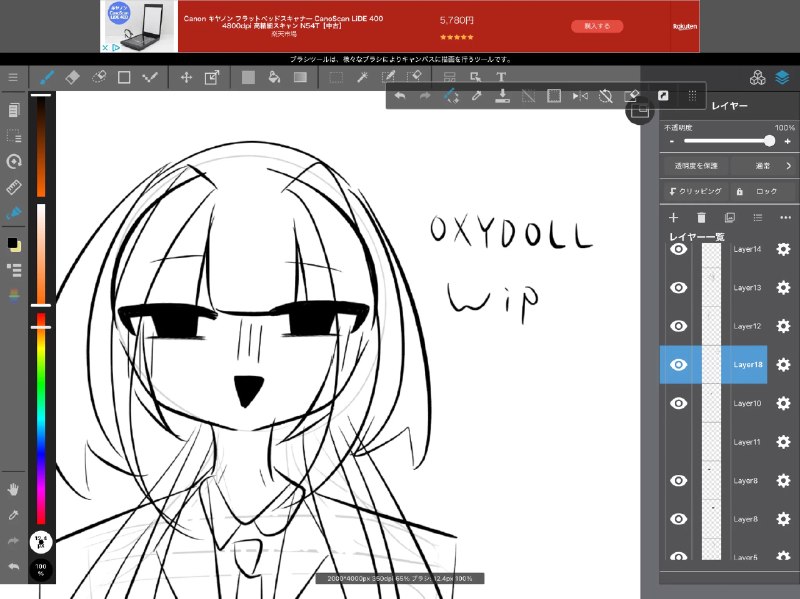The image size is (800, 599).
Task: Hide Layer18 using its eye icon
Action: [679, 365]
